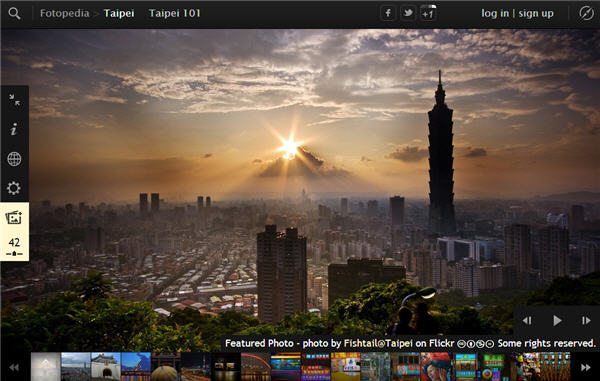Select the faded grey first thumbnail
Image resolution: width=600 pixels, height=381 pixels.
pos(46,366)
